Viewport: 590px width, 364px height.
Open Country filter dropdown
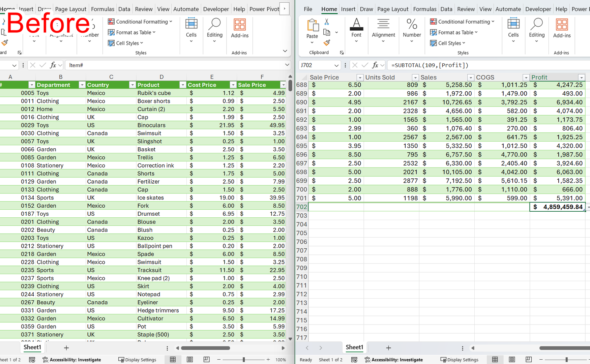pos(132,85)
